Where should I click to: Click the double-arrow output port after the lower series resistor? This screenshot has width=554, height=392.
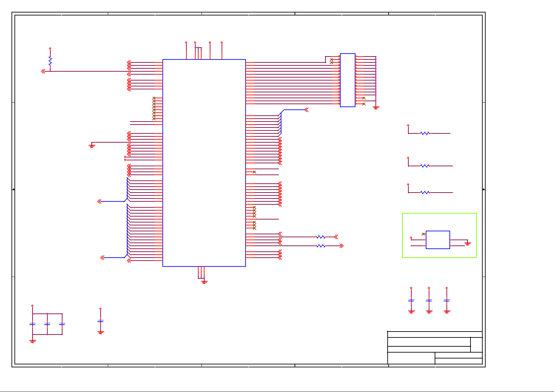(x=341, y=246)
